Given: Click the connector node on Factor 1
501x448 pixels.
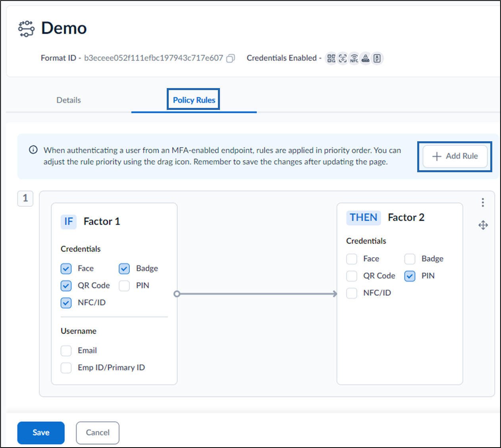Looking at the screenshot, I should click(x=177, y=294).
